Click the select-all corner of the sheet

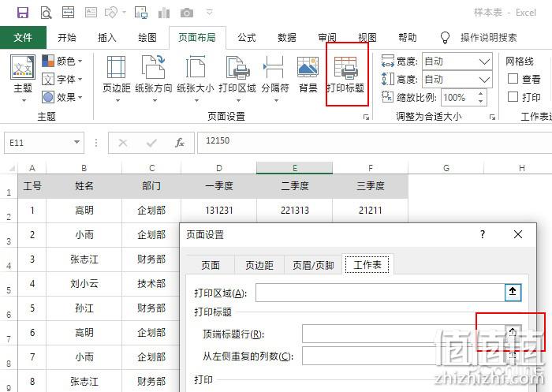pyautogui.click(x=9, y=168)
